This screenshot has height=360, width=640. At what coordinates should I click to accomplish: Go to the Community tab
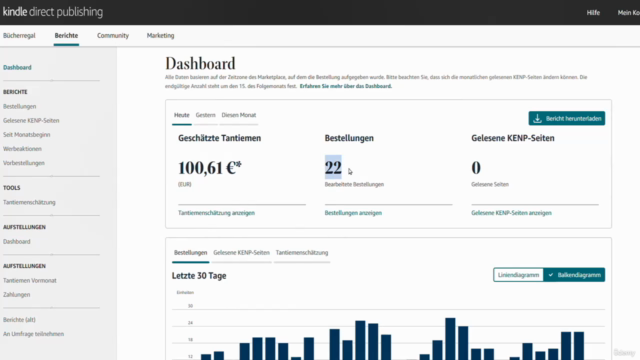tap(113, 36)
